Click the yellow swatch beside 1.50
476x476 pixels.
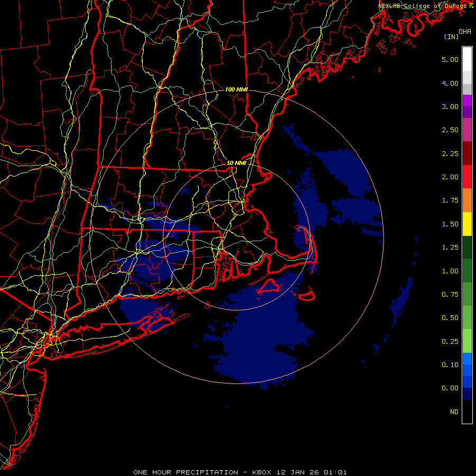pos(467,224)
